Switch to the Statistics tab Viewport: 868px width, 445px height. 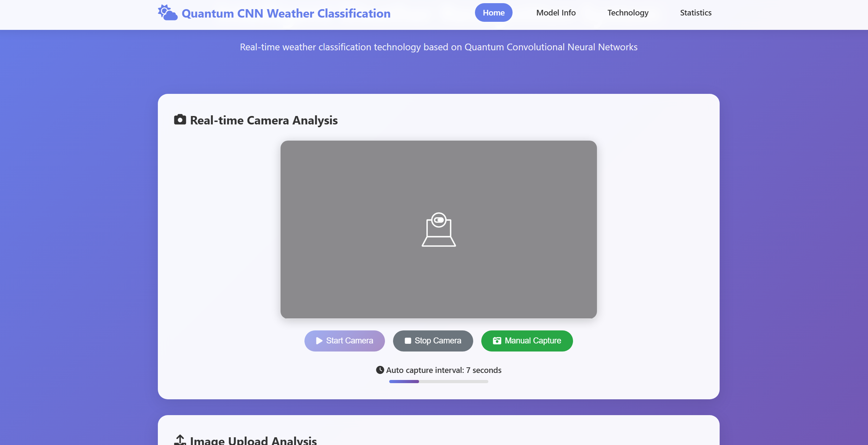tap(695, 13)
